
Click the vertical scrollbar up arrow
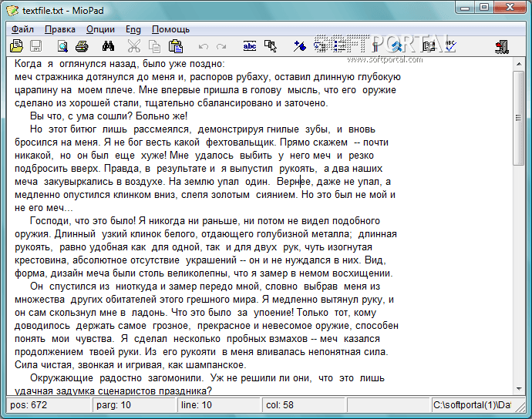(519, 64)
